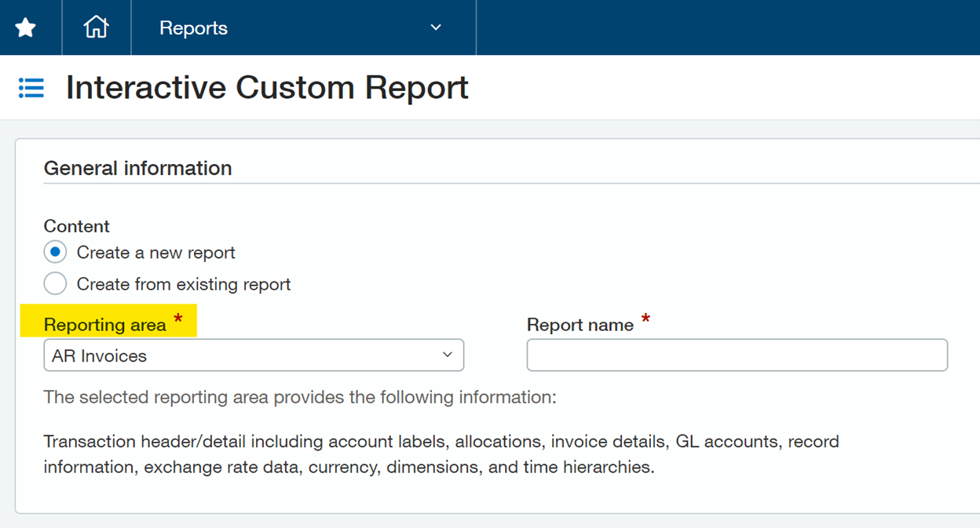Click the red asterisk beside Report name
This screenshot has width=980, height=528.
pyautogui.click(x=645, y=320)
